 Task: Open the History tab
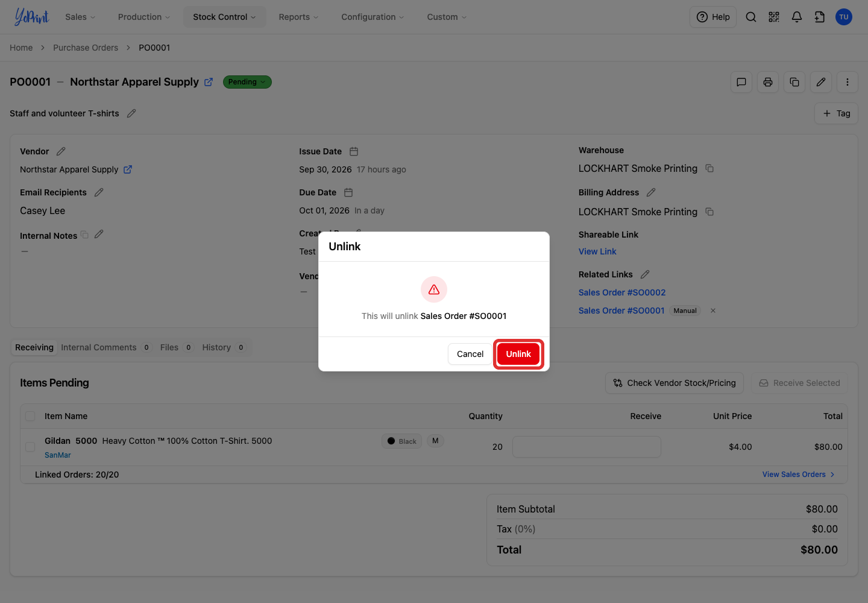click(224, 347)
